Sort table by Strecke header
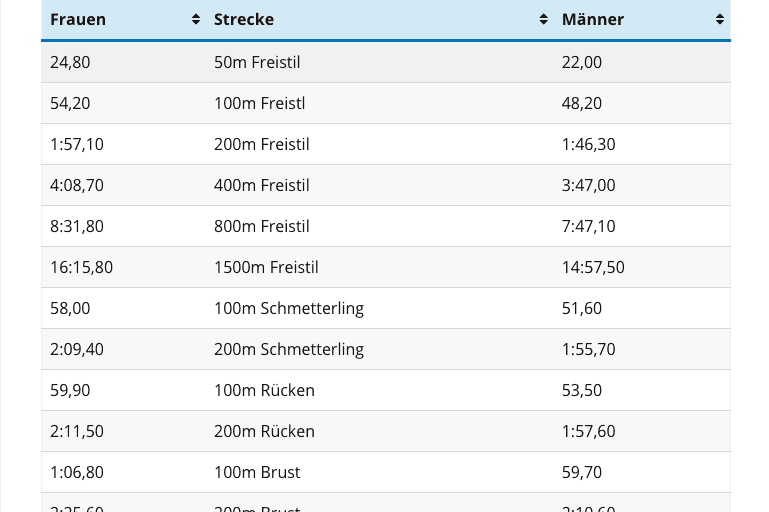Image resolution: width=769 pixels, height=512 pixels. pyautogui.click(x=244, y=19)
